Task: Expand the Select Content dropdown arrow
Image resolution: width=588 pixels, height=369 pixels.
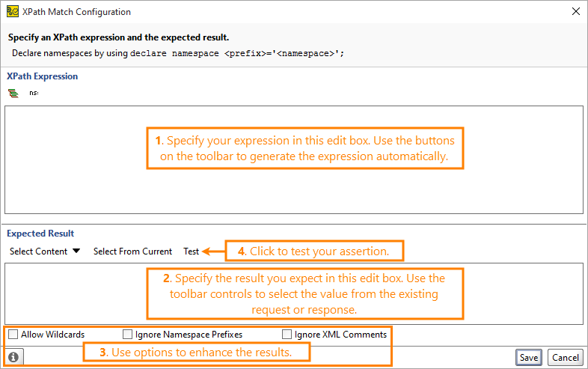Action: pos(76,251)
